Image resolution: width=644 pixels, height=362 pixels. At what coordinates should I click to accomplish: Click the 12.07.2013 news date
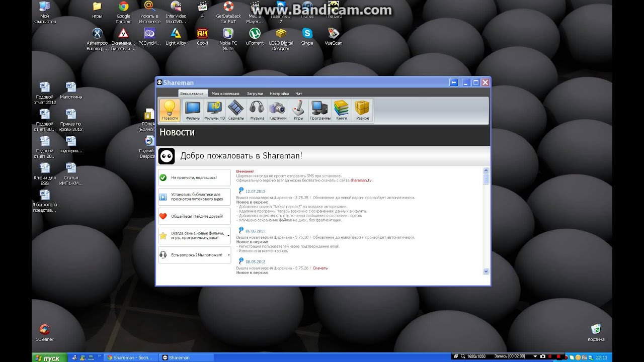(255, 192)
